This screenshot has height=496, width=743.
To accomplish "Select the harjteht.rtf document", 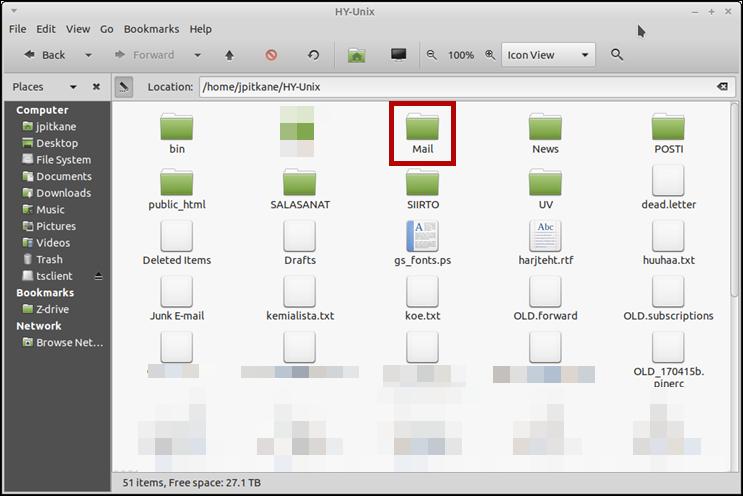I will (x=545, y=243).
